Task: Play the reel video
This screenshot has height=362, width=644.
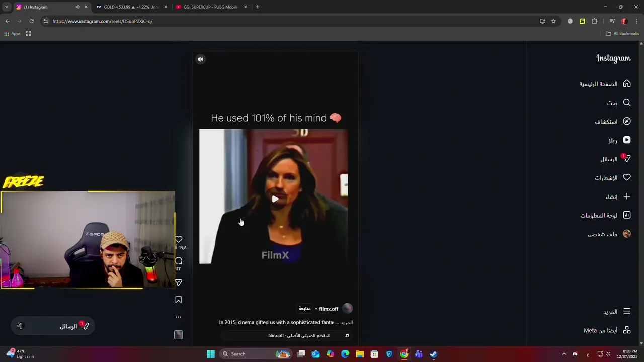Action: pyautogui.click(x=275, y=199)
